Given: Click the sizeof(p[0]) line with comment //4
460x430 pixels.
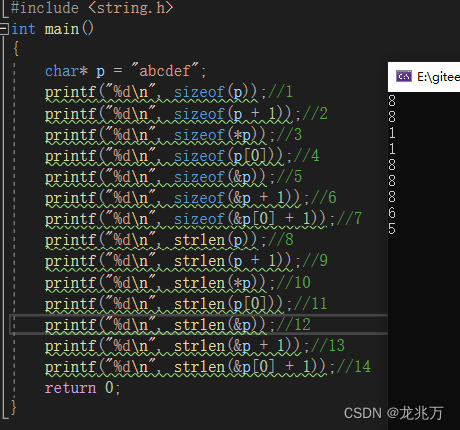Looking at the screenshot, I should coord(182,156).
